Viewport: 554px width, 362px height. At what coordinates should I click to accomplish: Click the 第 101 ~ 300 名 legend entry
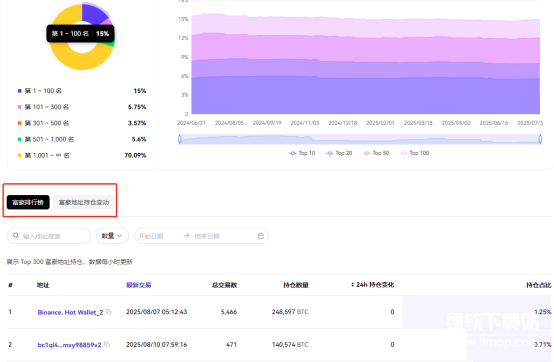tap(43, 107)
